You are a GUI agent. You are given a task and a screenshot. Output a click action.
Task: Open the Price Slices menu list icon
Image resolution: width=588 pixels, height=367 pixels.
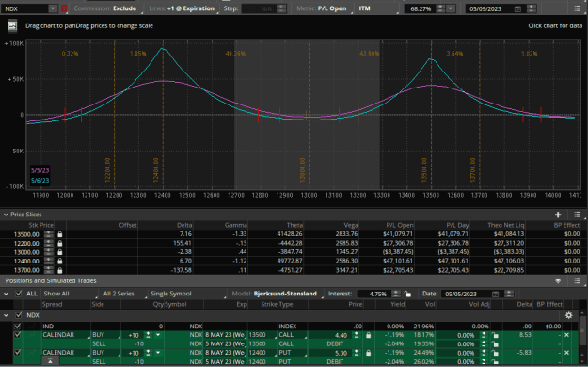pos(577,215)
